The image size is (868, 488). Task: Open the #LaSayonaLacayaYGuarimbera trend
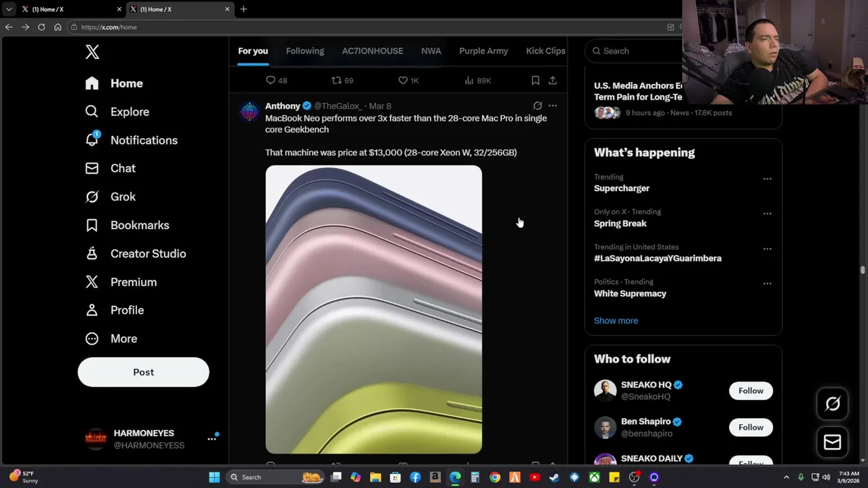(x=658, y=258)
